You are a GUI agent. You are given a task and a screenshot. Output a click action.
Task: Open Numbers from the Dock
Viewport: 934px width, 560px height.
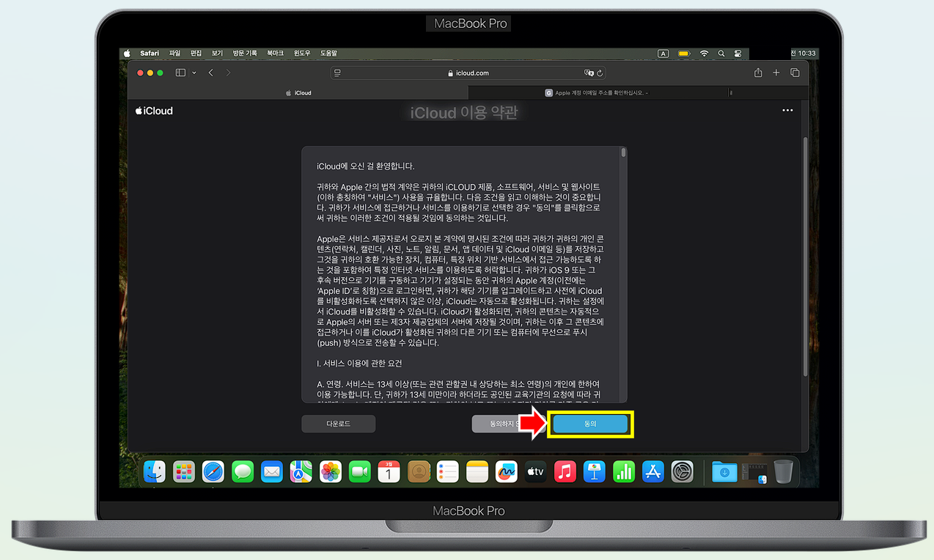pos(624,471)
